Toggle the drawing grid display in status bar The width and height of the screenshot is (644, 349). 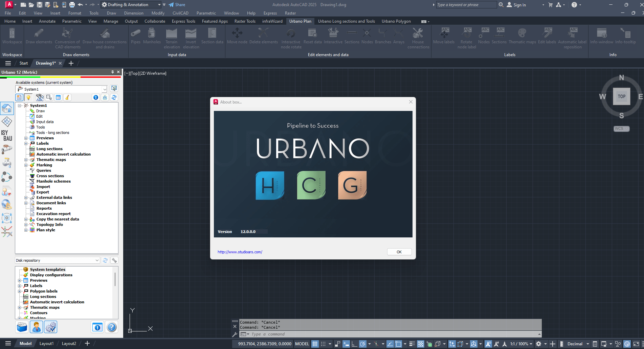click(315, 344)
